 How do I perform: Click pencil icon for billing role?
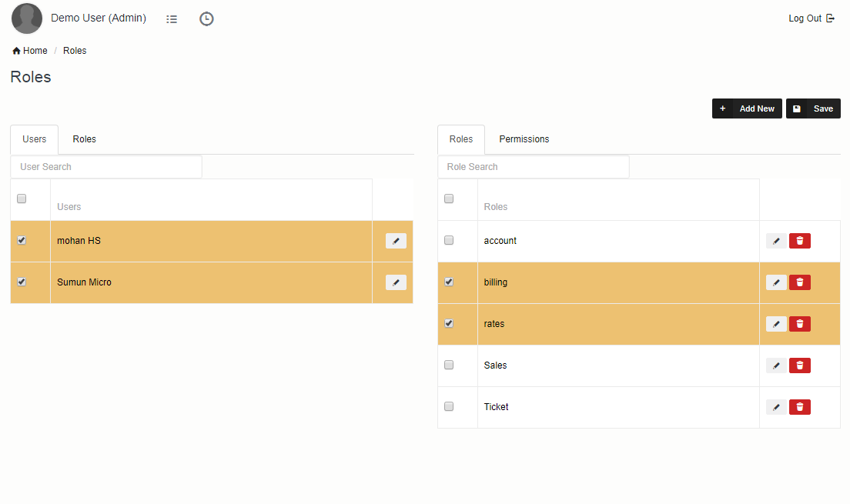coord(776,282)
